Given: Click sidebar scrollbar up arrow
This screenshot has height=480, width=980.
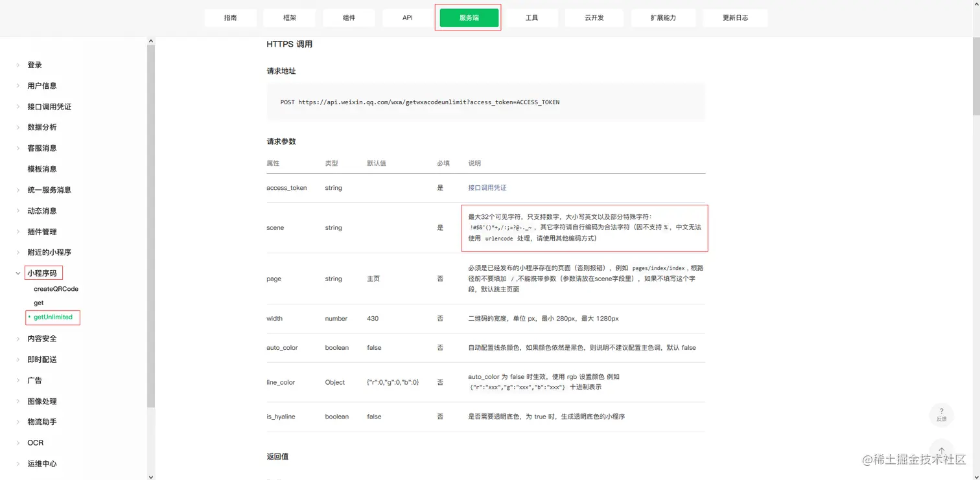Looking at the screenshot, I should pyautogui.click(x=151, y=41).
